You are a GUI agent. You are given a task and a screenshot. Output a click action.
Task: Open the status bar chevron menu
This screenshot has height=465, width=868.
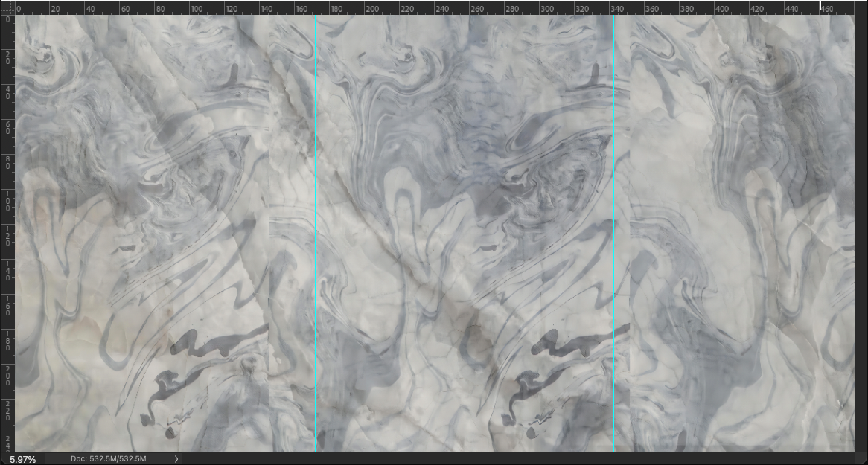tap(176, 459)
